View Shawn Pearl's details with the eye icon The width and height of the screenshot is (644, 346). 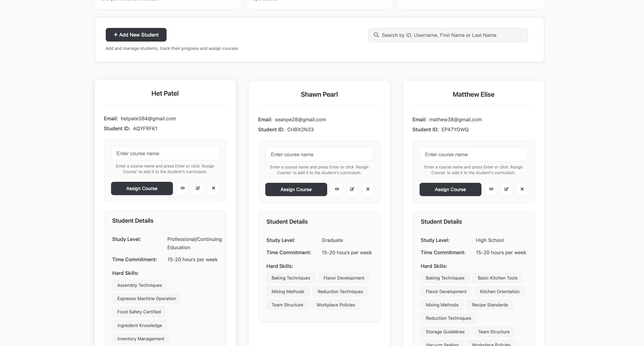point(337,189)
